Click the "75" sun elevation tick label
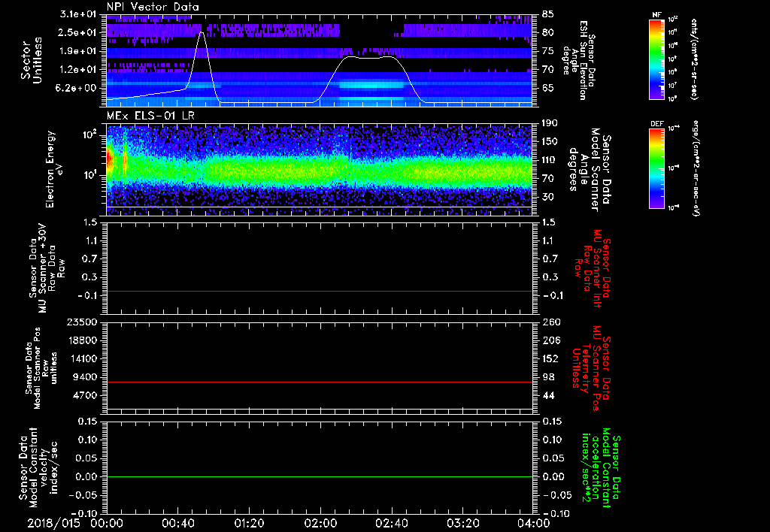The image size is (770, 532). click(548, 51)
